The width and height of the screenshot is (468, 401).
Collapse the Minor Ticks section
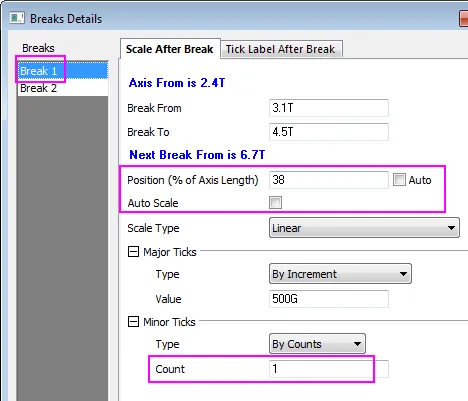(133, 322)
